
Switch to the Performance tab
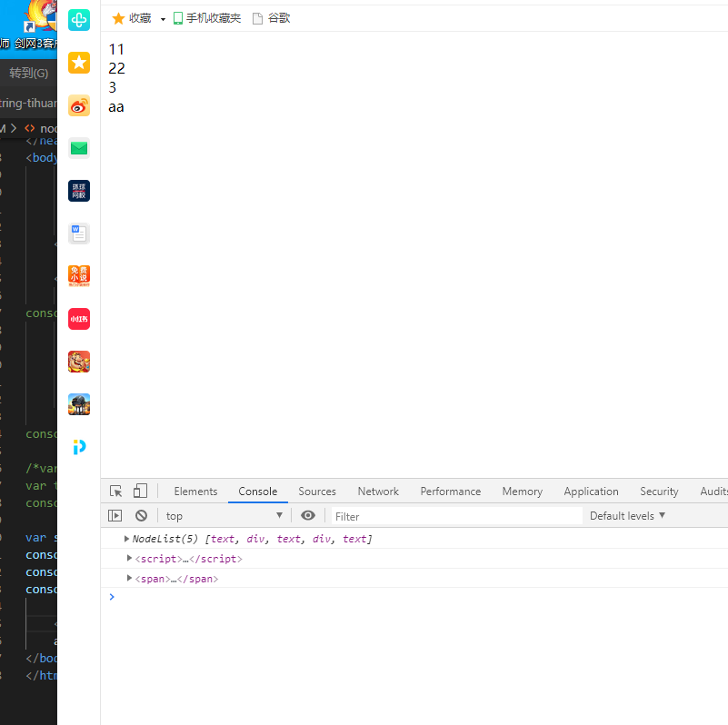pos(451,492)
